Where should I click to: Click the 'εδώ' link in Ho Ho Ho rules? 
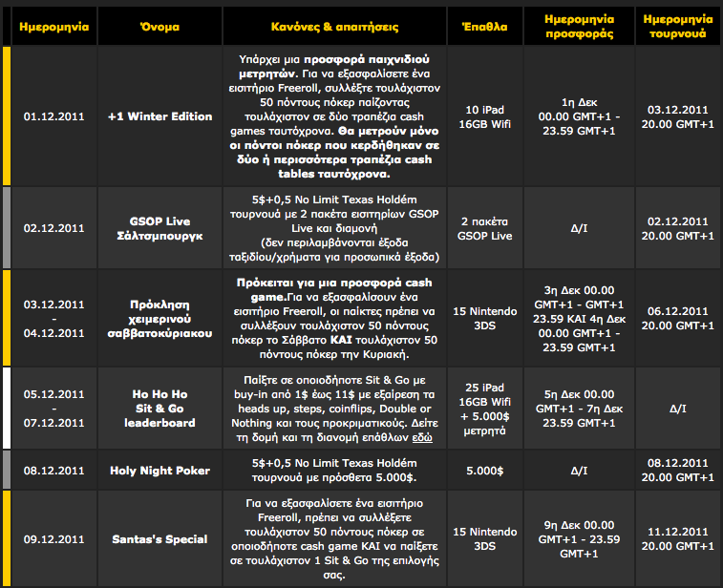click(x=421, y=436)
